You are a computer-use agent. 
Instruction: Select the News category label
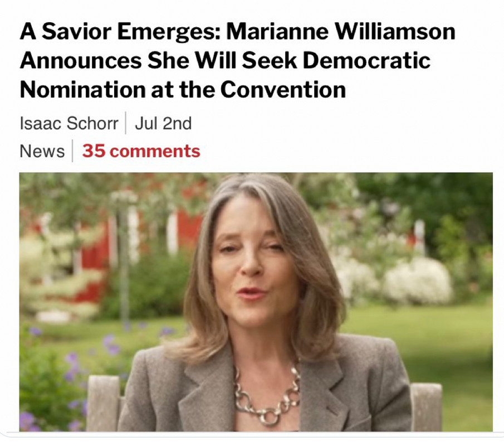pyautogui.click(x=42, y=151)
